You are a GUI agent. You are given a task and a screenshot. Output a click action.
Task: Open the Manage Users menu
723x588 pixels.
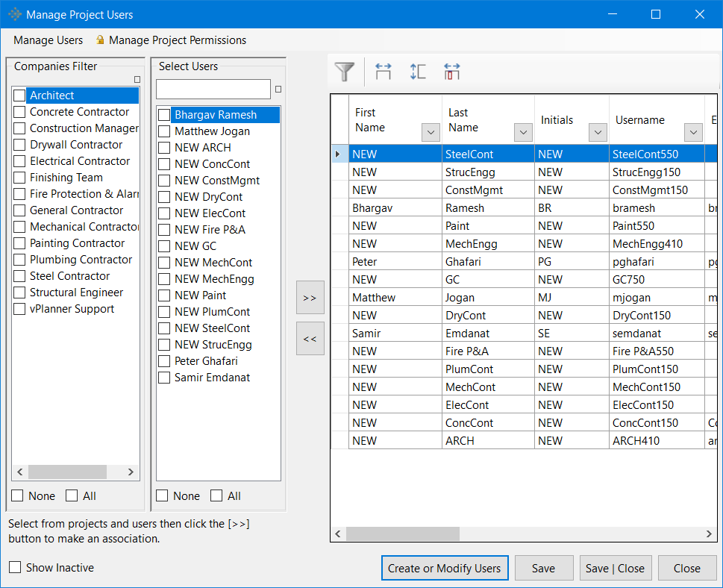(x=48, y=40)
